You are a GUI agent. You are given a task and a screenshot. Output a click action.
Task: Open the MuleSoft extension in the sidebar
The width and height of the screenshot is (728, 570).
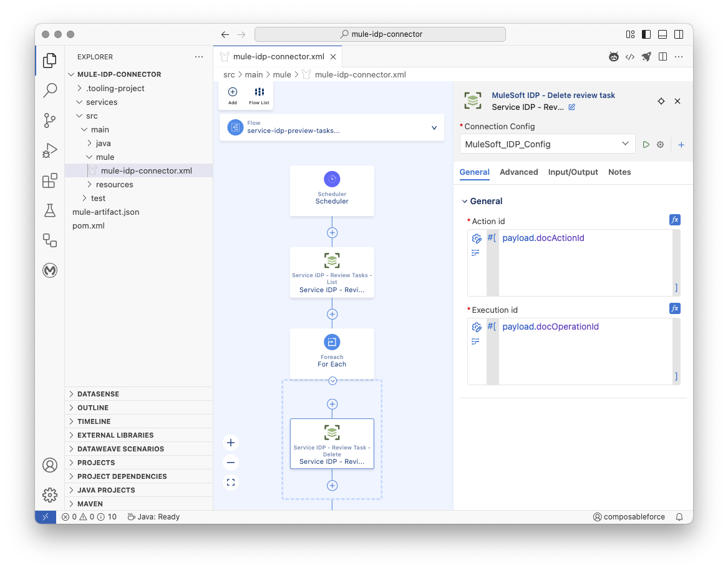point(50,270)
